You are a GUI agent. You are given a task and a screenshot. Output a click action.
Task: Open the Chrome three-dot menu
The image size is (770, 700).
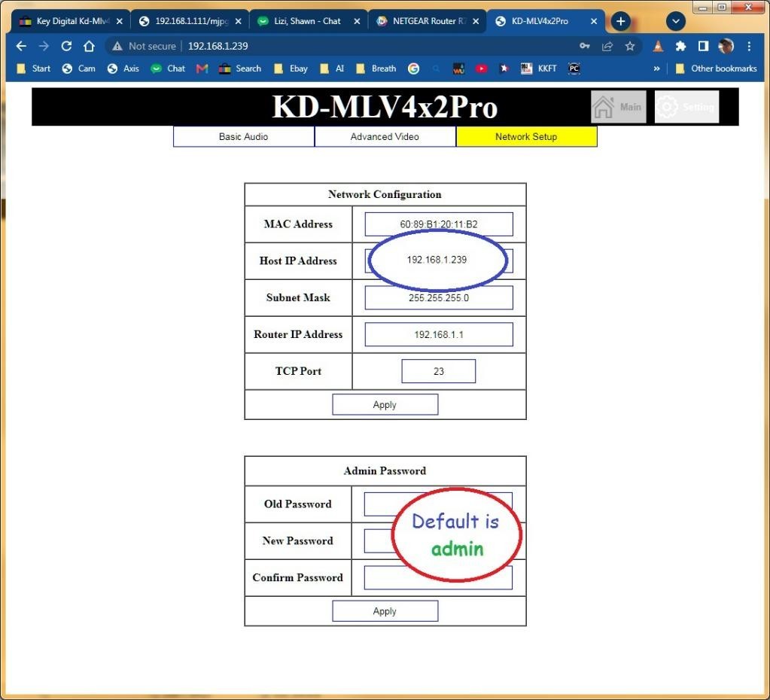pos(749,46)
